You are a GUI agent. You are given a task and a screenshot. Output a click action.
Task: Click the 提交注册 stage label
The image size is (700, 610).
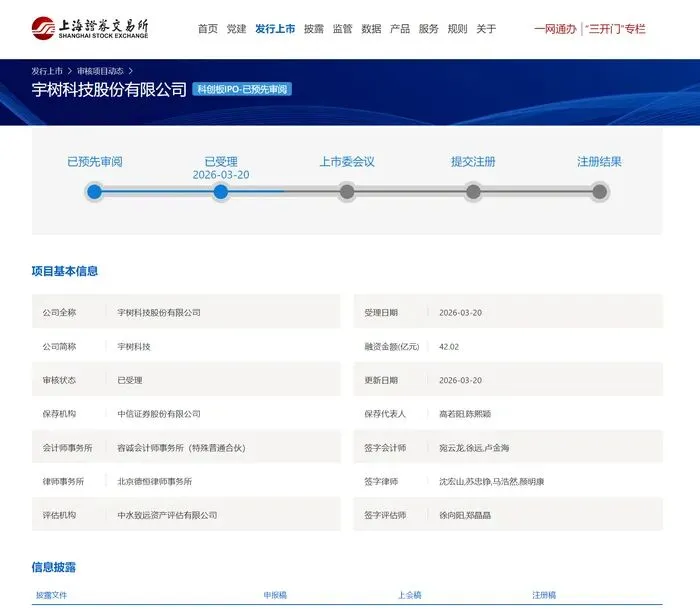tap(473, 162)
